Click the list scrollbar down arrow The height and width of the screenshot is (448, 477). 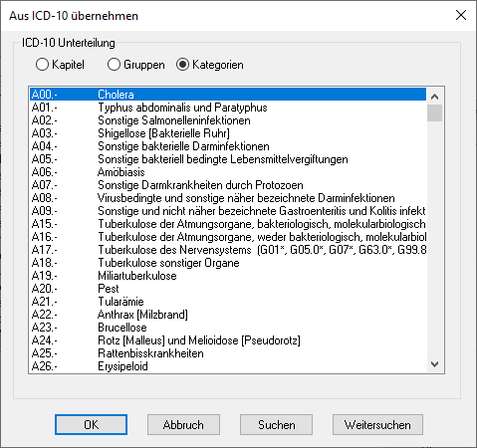434,364
